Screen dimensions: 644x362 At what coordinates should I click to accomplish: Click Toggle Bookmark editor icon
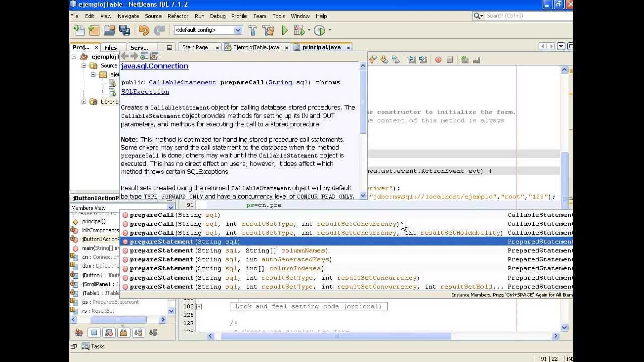(x=395, y=60)
